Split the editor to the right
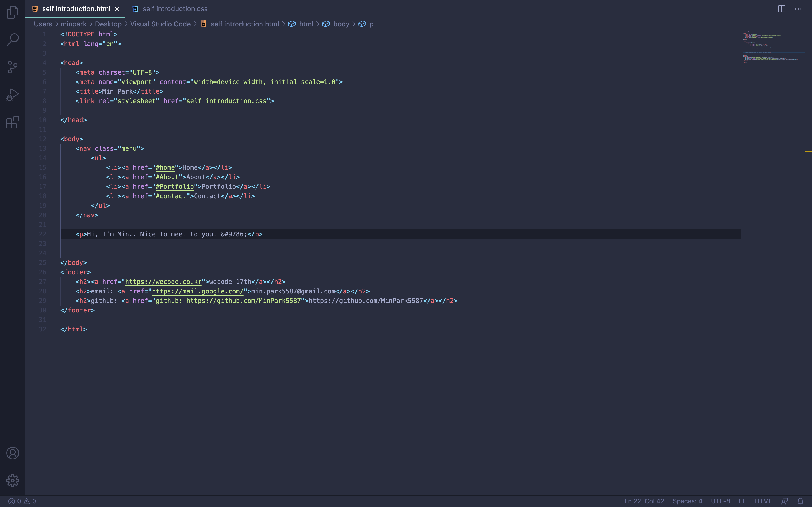 (x=782, y=9)
